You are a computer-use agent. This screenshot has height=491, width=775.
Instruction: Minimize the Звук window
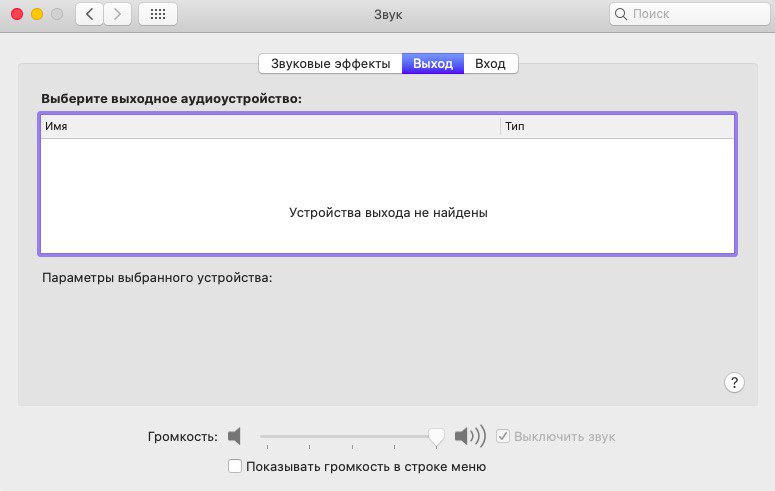click(x=36, y=15)
